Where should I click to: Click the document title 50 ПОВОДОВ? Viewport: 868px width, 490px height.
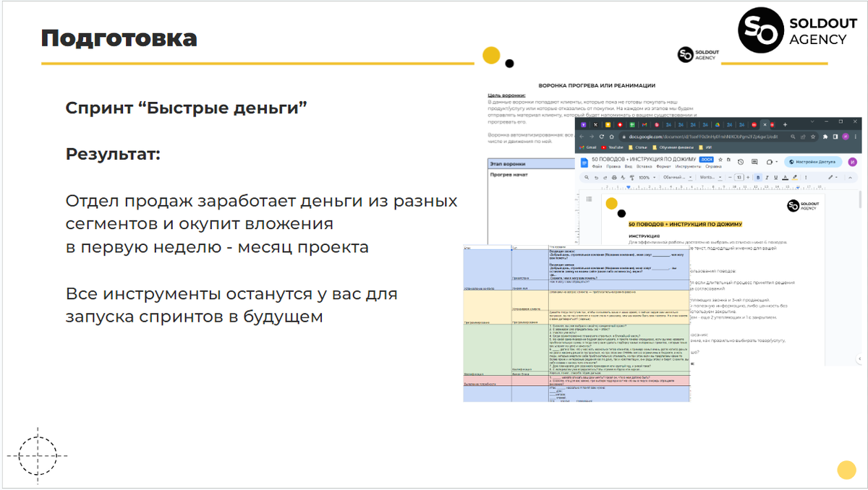(644, 159)
